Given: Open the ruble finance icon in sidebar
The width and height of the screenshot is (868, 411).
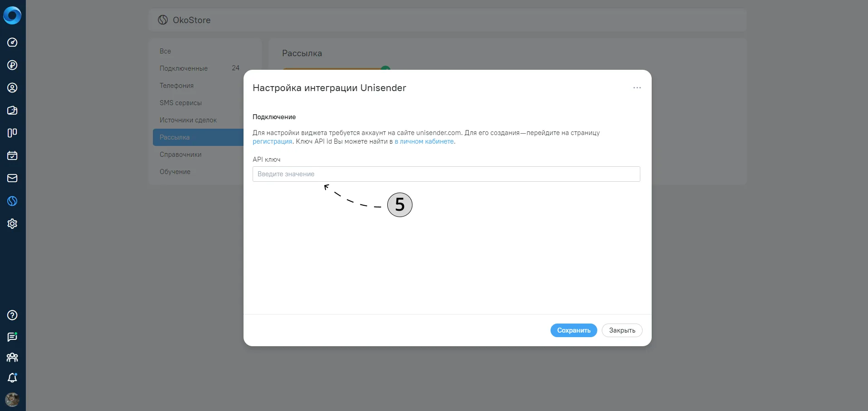Looking at the screenshot, I should point(12,65).
